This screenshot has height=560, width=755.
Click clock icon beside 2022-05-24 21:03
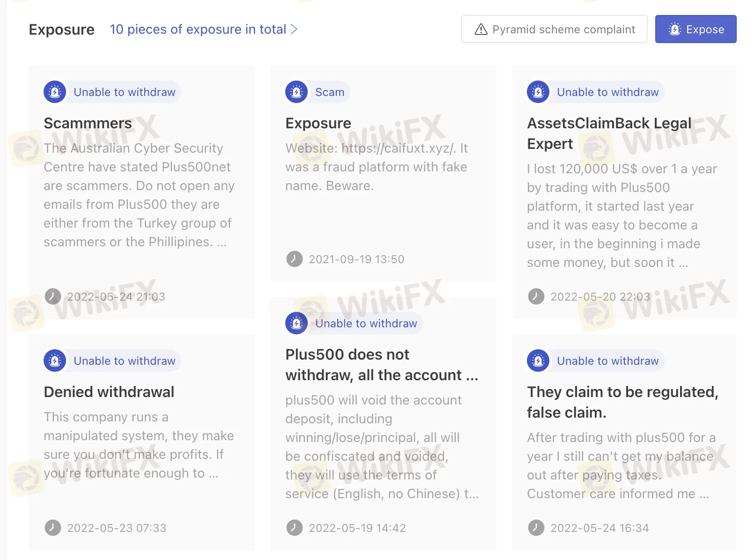(x=53, y=296)
